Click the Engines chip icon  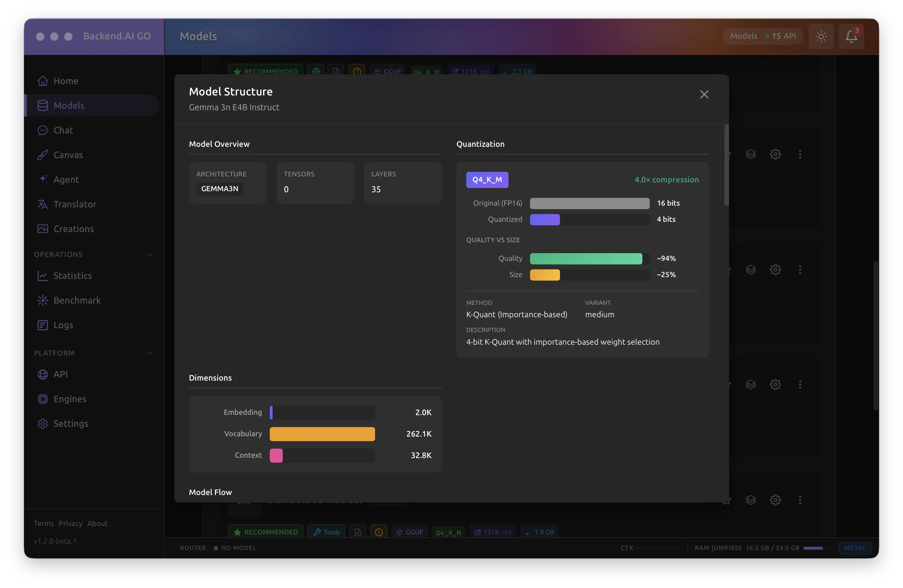click(x=43, y=399)
